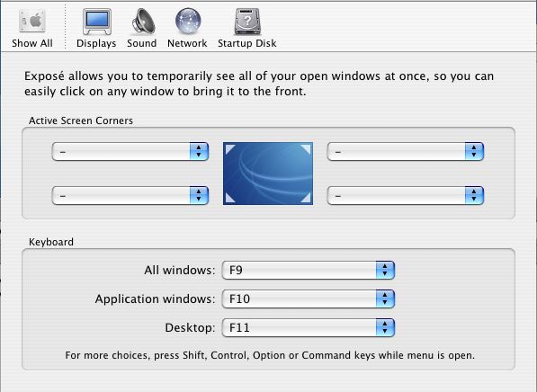Open the All windows F9 dropdown
Screen dimensions: 537x392
(309, 270)
